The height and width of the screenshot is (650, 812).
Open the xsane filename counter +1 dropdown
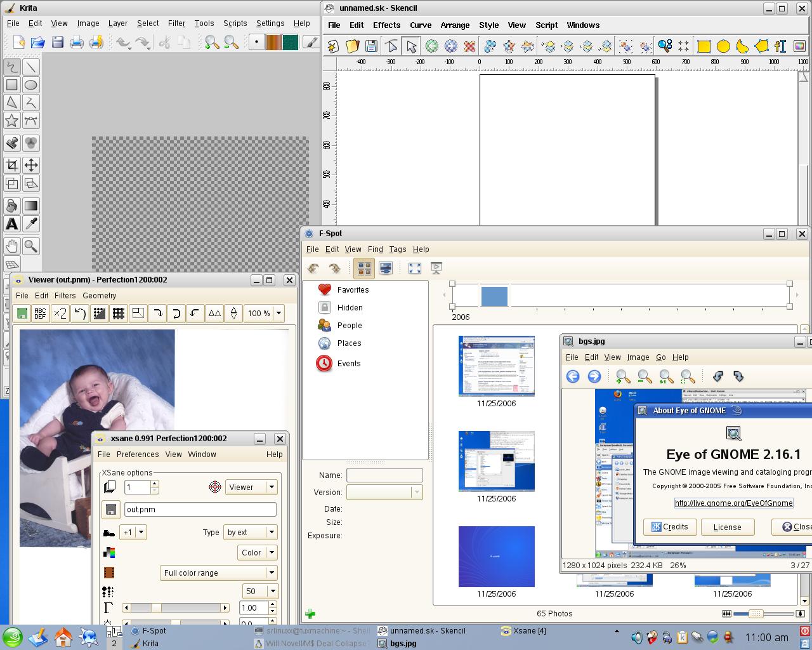[133, 532]
